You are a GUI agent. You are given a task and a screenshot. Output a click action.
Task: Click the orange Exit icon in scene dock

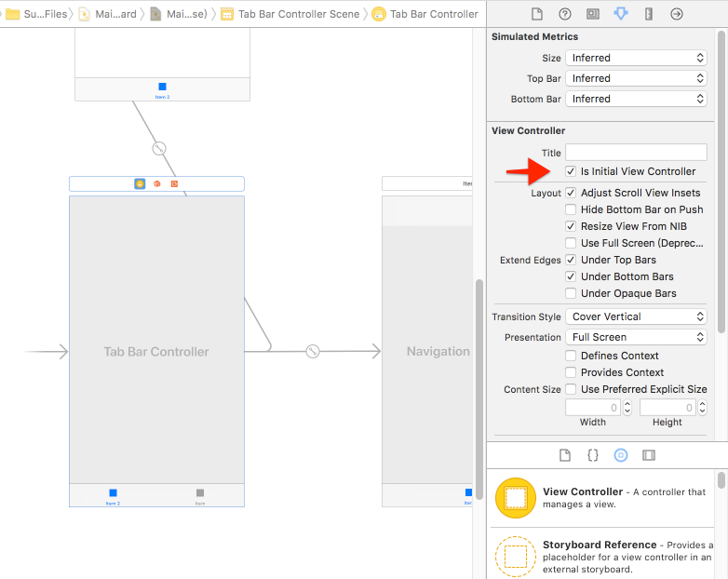174,184
